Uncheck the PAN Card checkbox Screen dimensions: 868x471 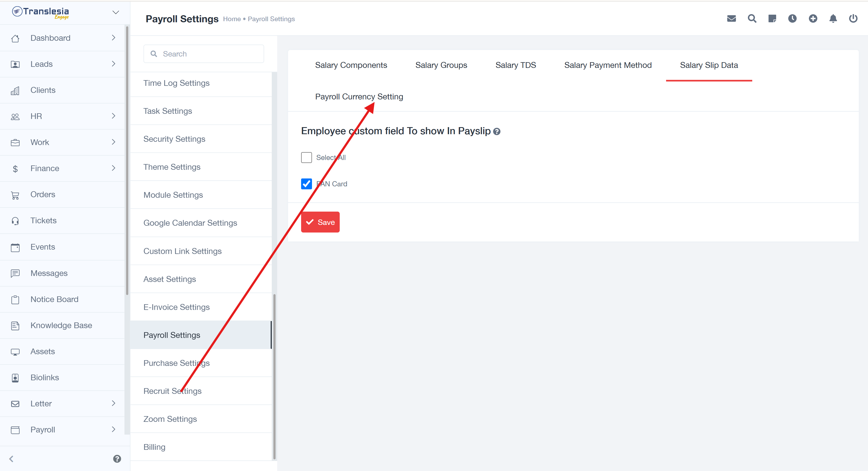tap(306, 184)
